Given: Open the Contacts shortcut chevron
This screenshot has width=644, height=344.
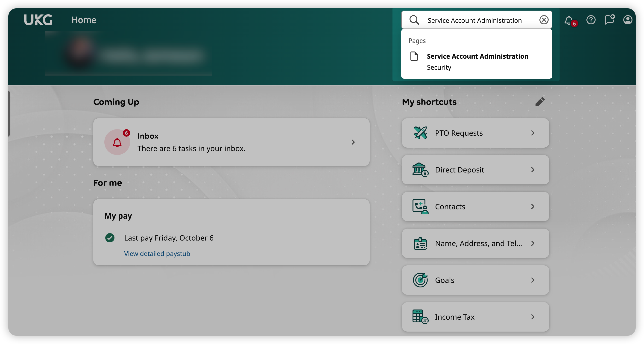Looking at the screenshot, I should point(533,206).
